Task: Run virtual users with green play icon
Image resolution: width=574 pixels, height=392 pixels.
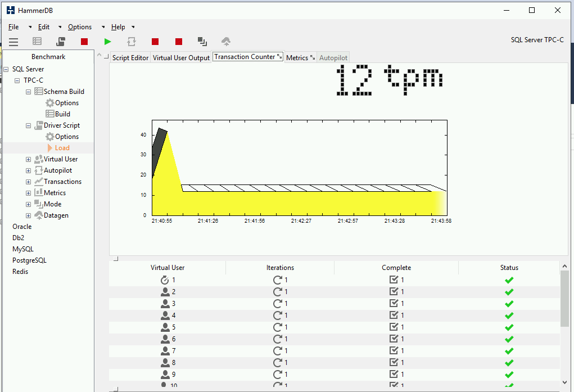Action: (107, 42)
